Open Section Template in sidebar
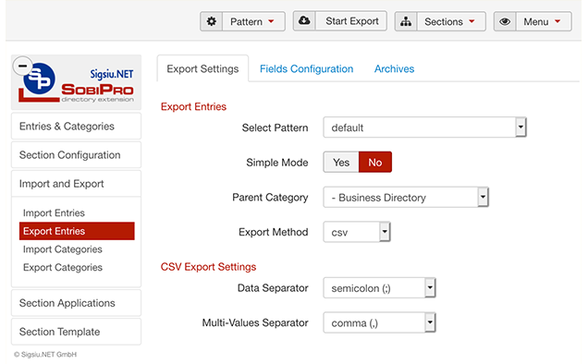 (x=76, y=332)
